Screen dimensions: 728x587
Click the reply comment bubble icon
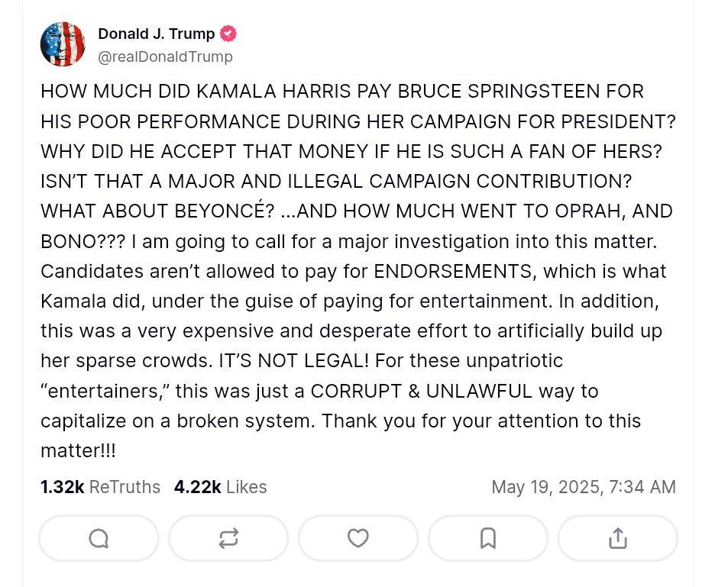point(99,539)
